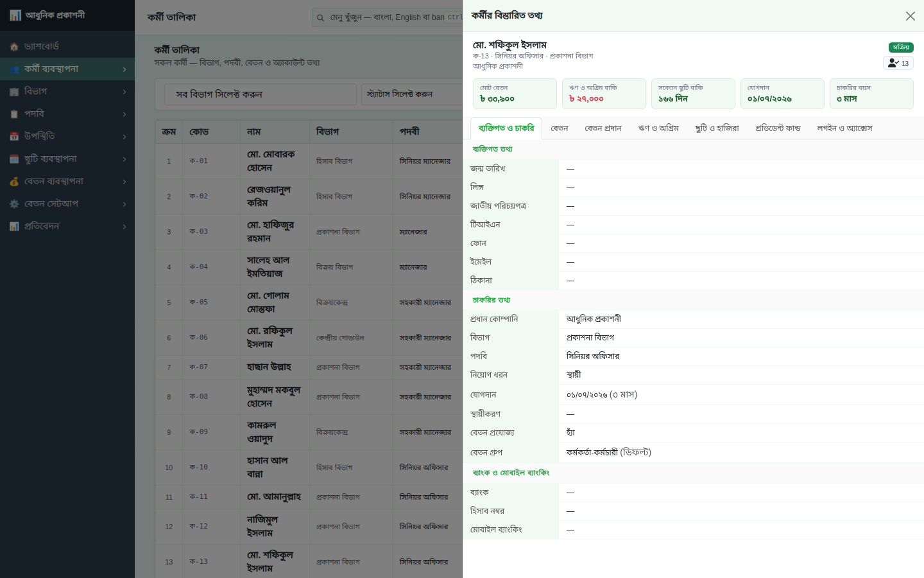Click the উপস্থিতি calendar icon
Screen dimensions: 924x578
14,137
